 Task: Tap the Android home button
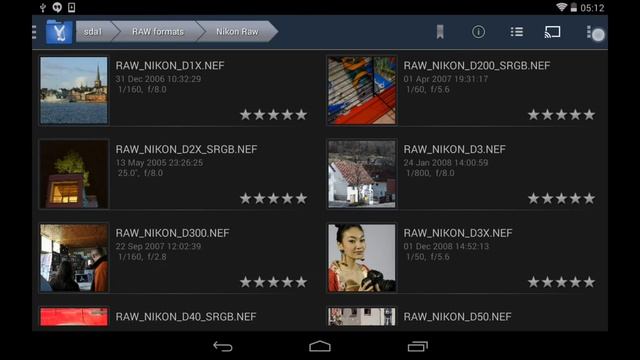(x=320, y=346)
